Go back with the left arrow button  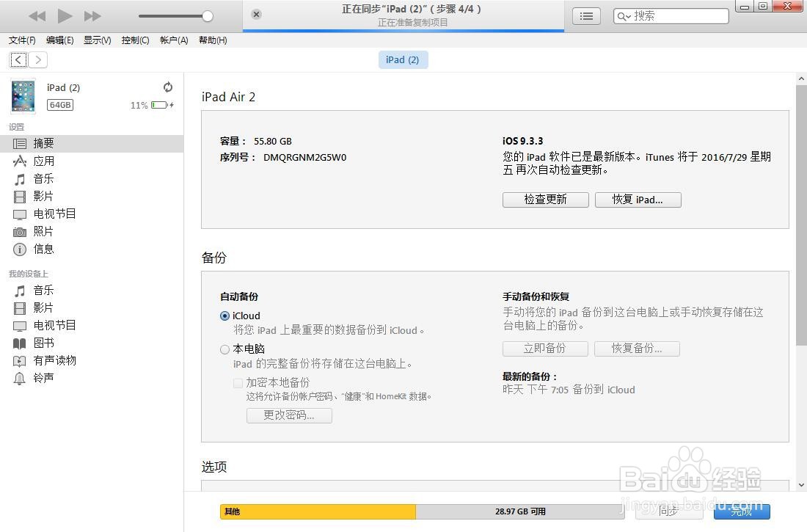point(18,59)
